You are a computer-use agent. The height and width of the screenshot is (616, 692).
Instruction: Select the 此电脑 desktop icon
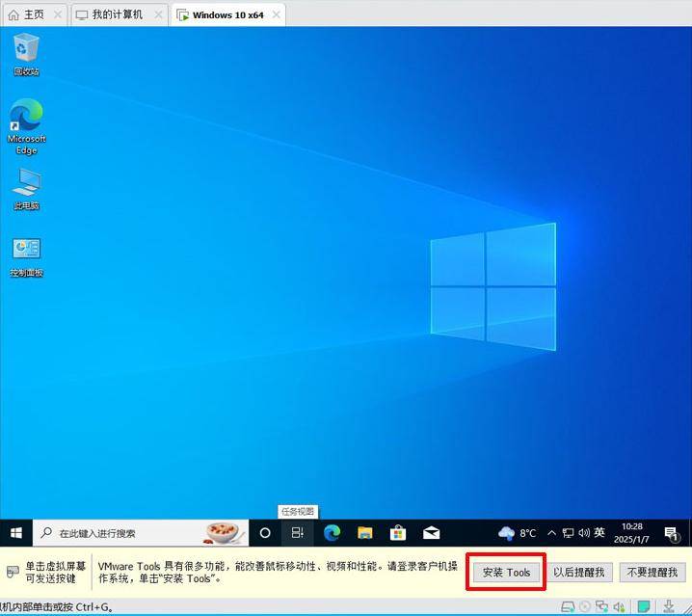(26, 189)
